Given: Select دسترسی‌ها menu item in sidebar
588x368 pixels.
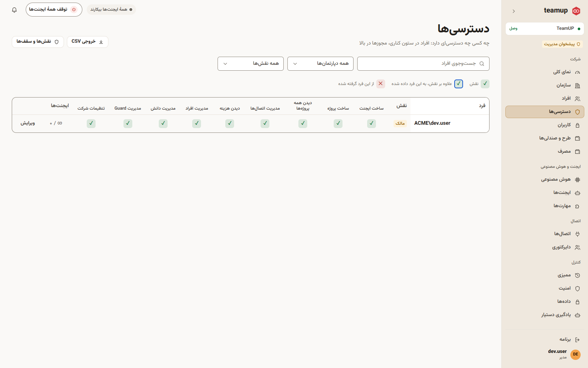Looking at the screenshot, I should click(545, 112).
